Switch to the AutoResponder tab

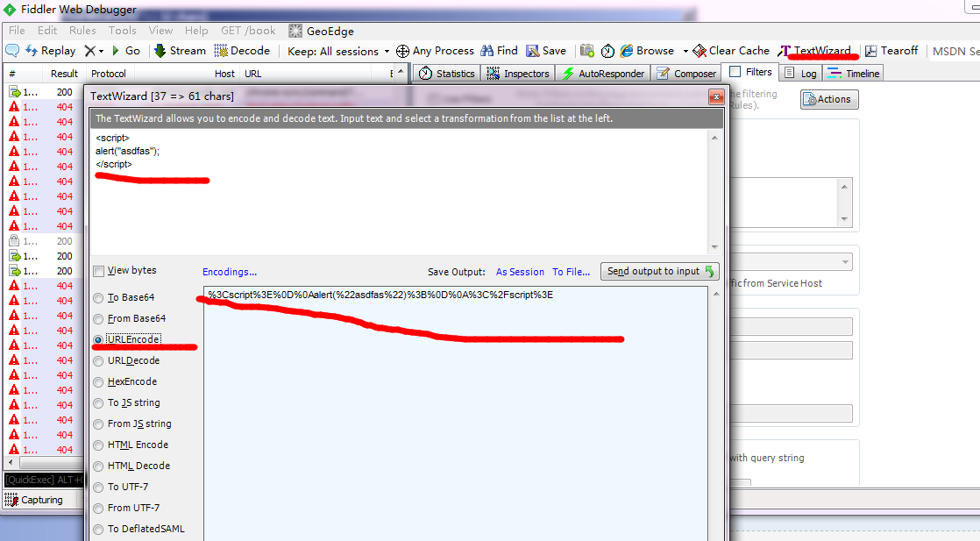point(603,73)
